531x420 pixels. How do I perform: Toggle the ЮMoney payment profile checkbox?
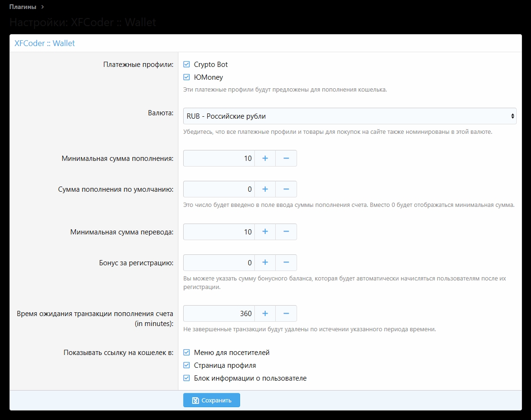pos(186,77)
